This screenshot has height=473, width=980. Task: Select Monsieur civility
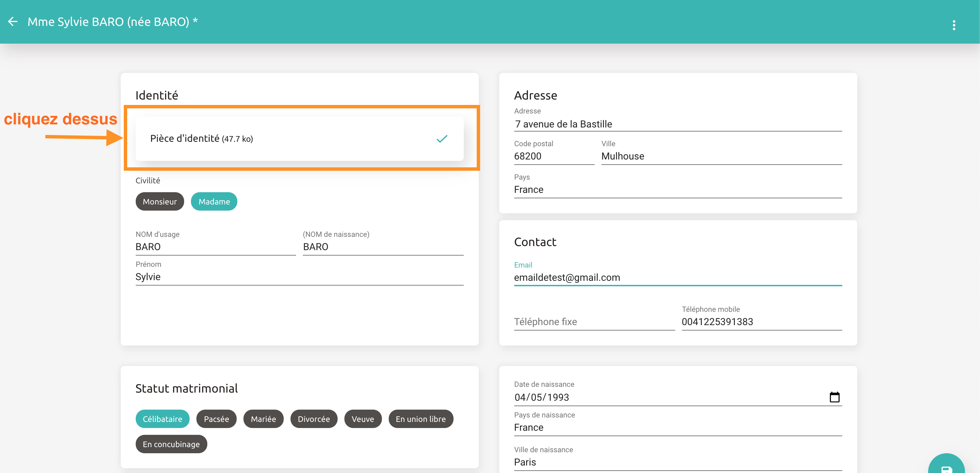[x=159, y=201]
